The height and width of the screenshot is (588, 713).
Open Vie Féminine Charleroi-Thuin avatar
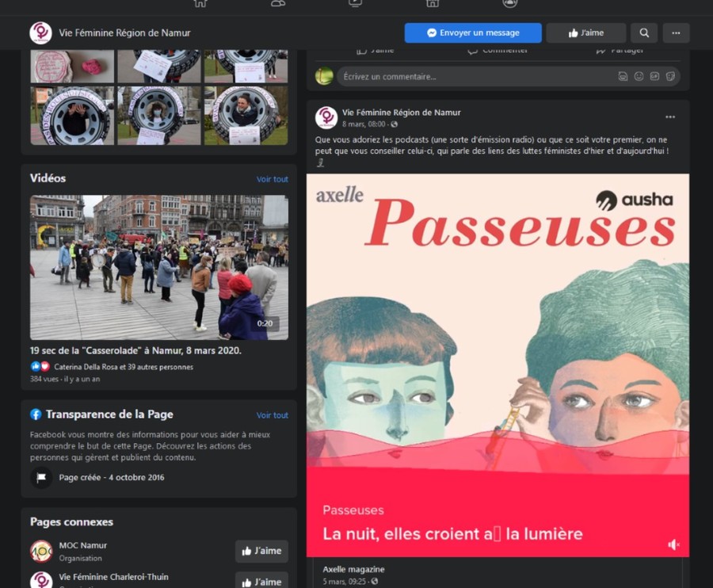[41, 579]
